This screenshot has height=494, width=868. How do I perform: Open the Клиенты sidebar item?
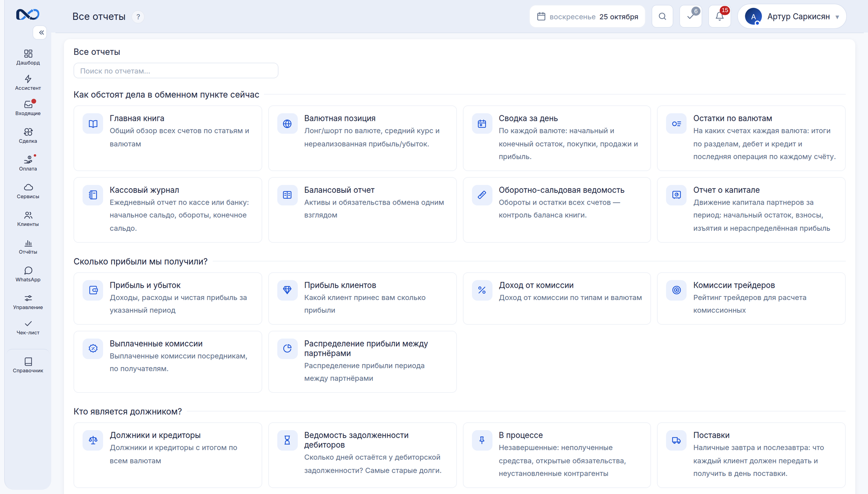point(28,218)
